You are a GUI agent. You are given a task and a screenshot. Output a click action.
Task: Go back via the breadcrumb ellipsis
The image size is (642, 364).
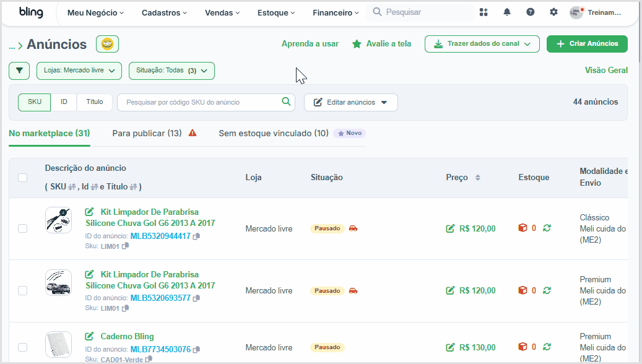tap(12, 46)
